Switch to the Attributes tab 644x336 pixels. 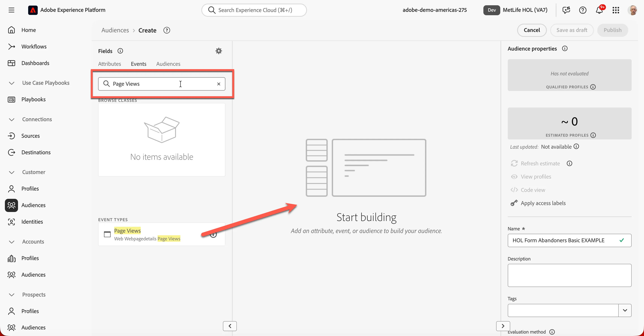[110, 64]
